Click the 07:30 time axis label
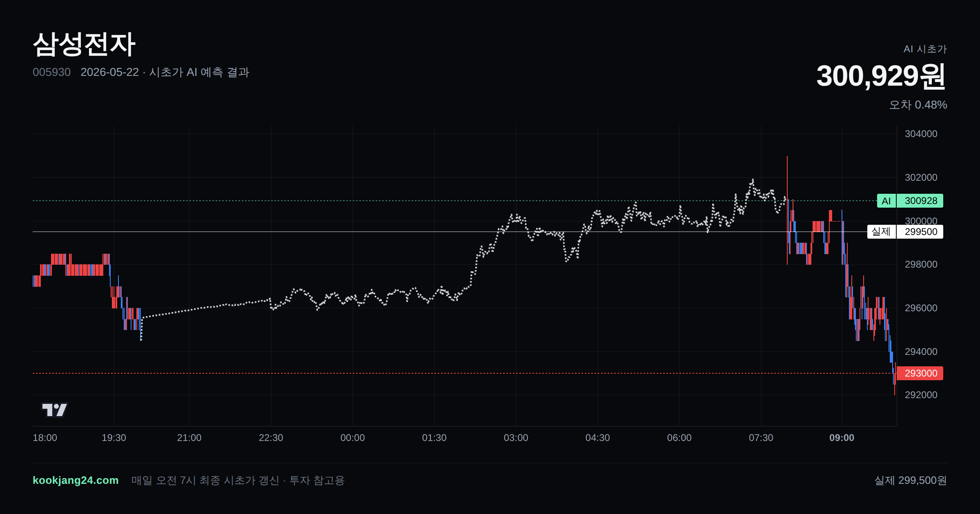Image resolution: width=980 pixels, height=514 pixels. click(x=761, y=438)
